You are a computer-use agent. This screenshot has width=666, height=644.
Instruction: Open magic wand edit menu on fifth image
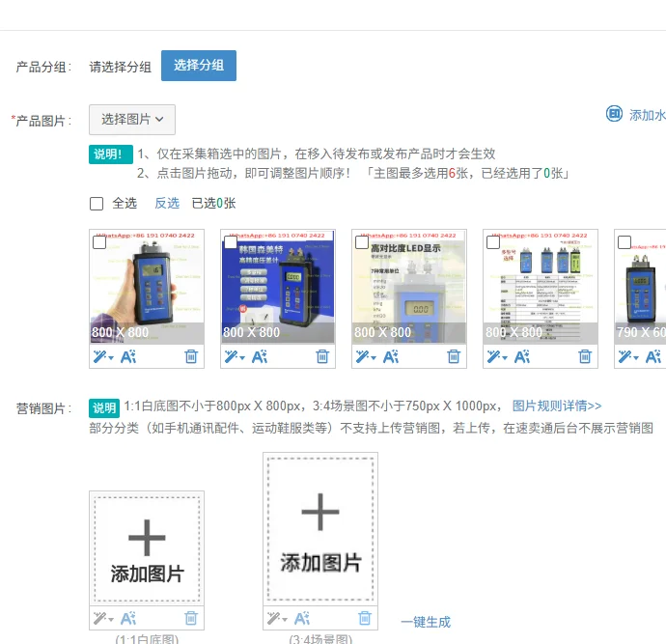(628, 356)
